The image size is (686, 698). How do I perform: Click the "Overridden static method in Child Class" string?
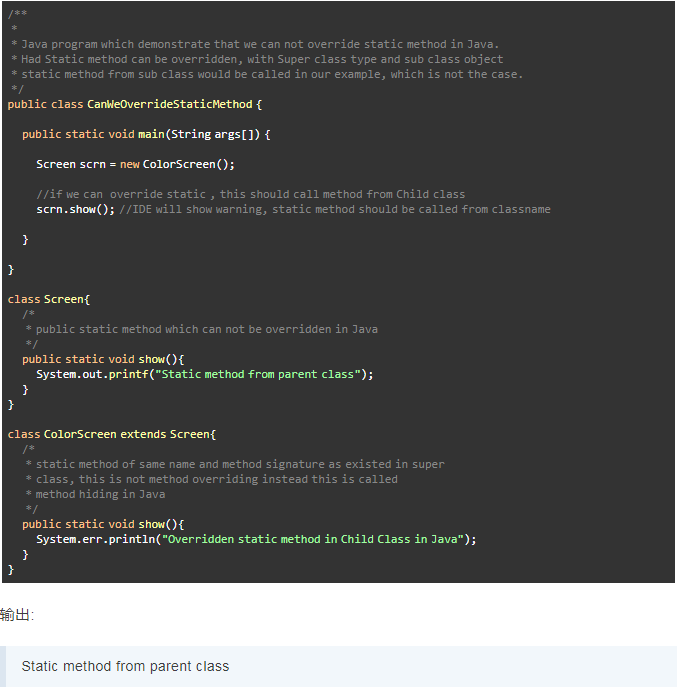(x=312, y=539)
